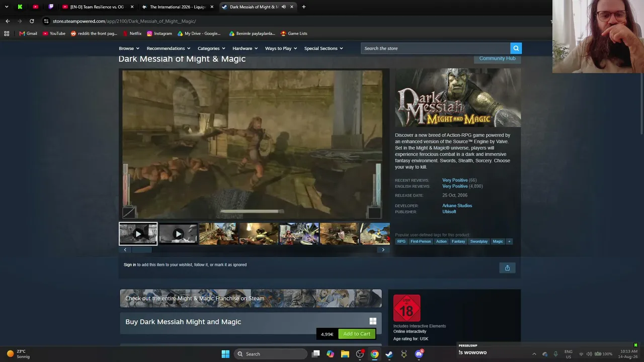
Task: Switch to Team Resilience vs. OG tab
Action: (97, 7)
